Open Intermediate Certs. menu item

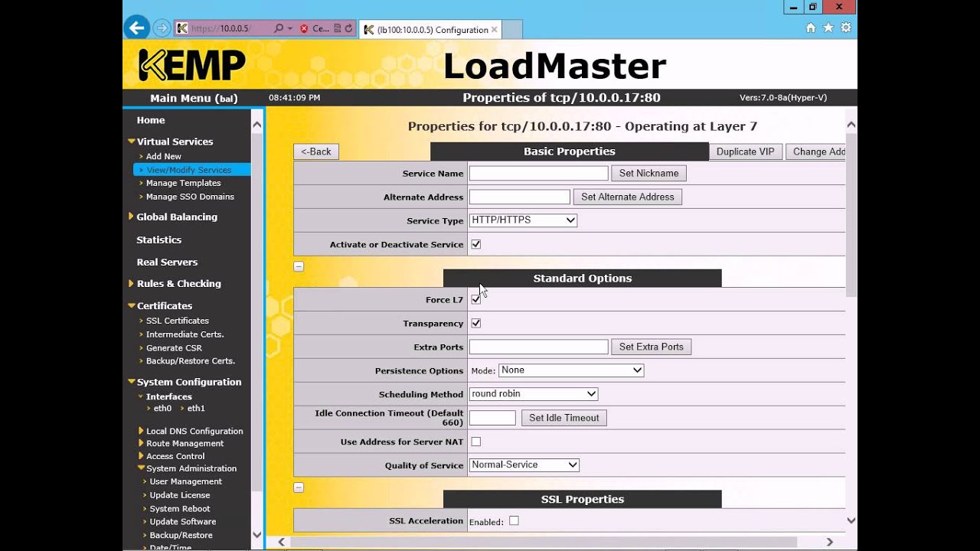[x=185, y=334]
